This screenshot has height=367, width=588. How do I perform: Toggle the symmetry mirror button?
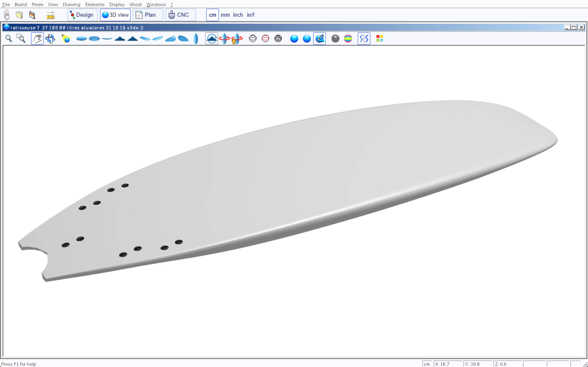click(x=364, y=39)
